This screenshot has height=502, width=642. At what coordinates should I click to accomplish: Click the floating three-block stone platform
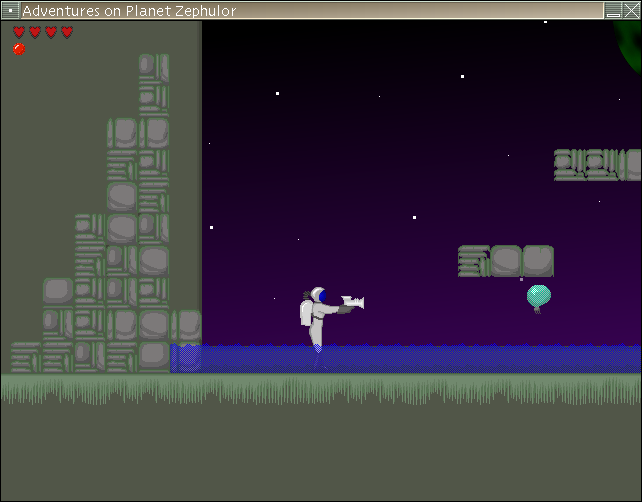pyautogui.click(x=506, y=261)
